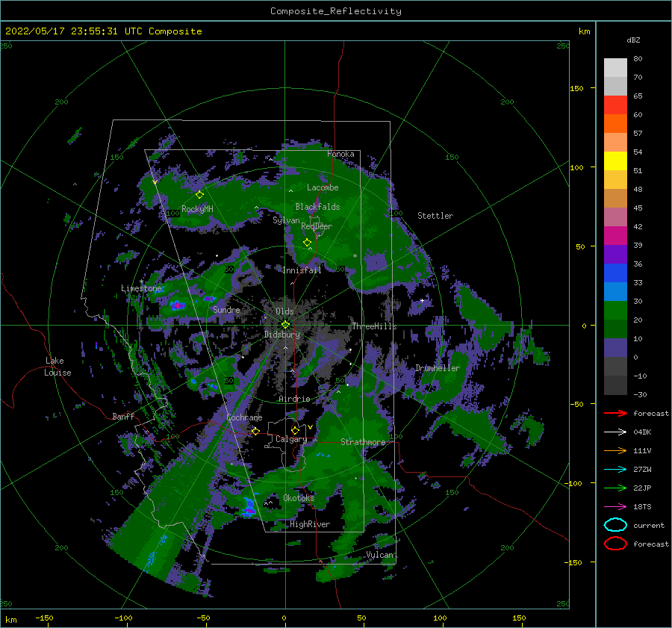Click the Airdrie label
The height and width of the screenshot is (628, 672).
pyautogui.click(x=294, y=399)
